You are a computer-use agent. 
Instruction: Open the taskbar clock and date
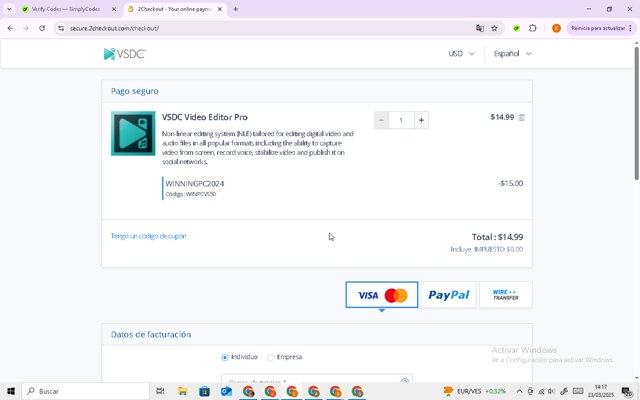click(601, 391)
